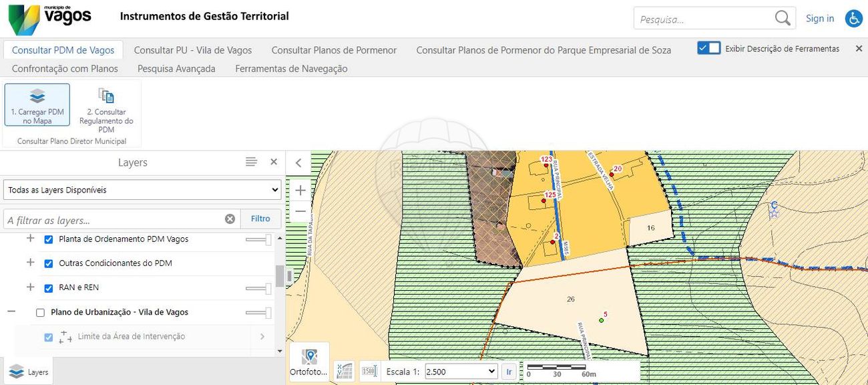Close the Layers panel
The width and height of the screenshot is (868, 385).
pos(274,162)
